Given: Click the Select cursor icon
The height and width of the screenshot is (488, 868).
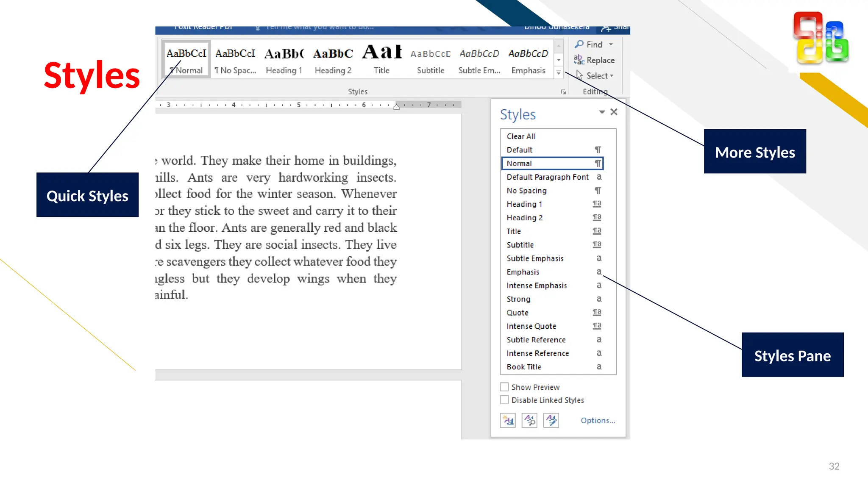Looking at the screenshot, I should [x=579, y=75].
